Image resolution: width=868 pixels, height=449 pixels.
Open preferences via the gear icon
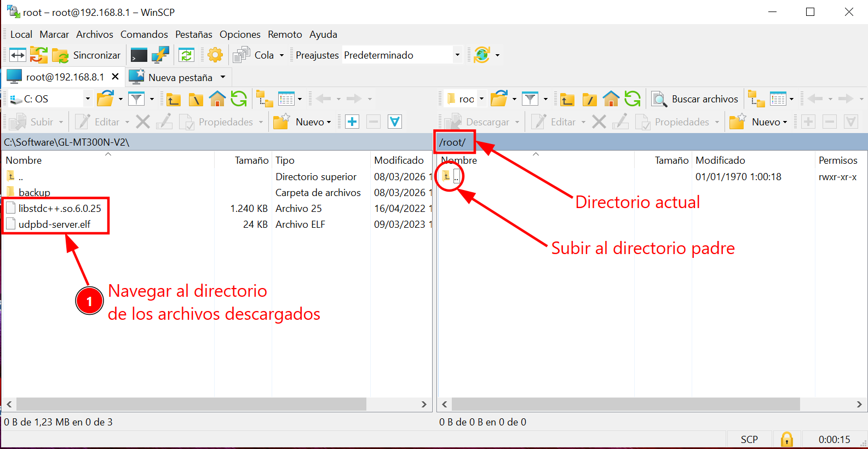(215, 55)
